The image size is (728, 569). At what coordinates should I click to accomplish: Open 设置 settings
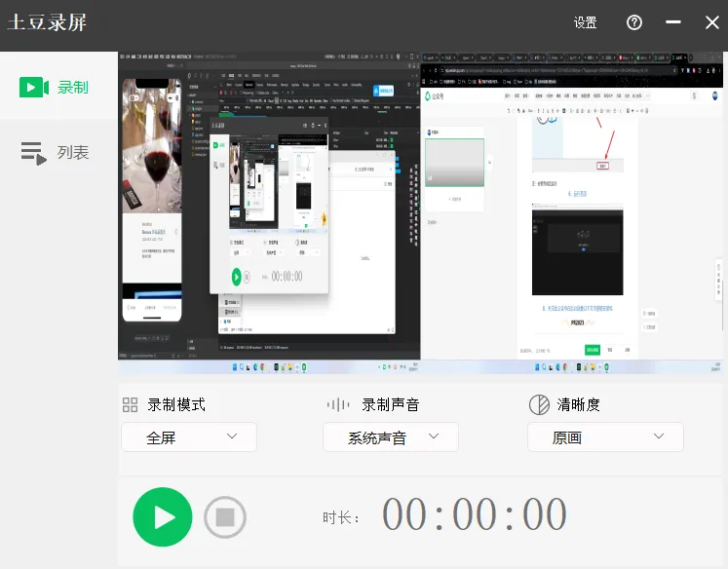pyautogui.click(x=585, y=22)
